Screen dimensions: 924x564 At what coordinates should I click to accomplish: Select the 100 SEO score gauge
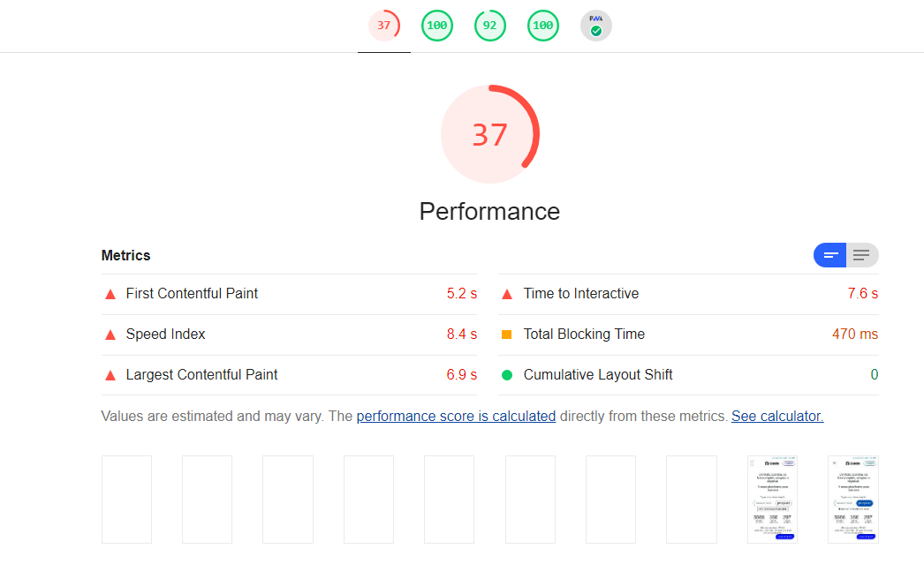point(543,26)
